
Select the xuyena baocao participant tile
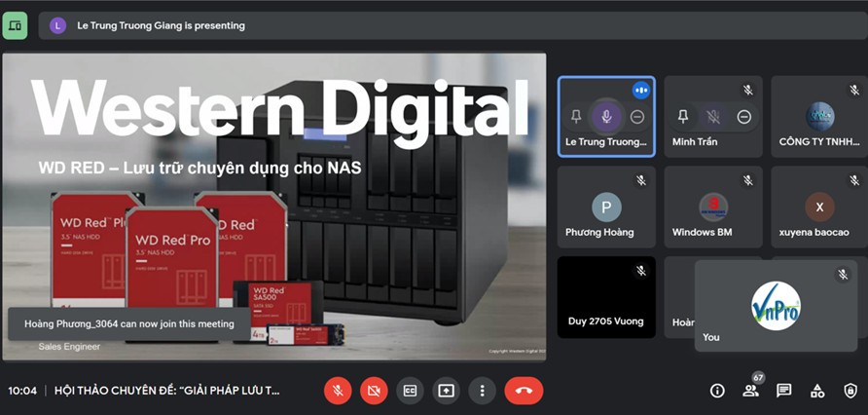819,207
